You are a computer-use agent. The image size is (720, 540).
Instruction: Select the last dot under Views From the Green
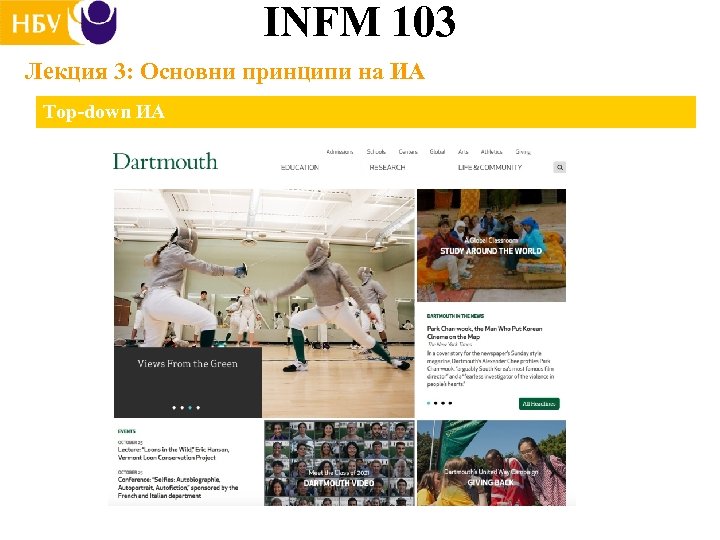pyautogui.click(x=198, y=408)
